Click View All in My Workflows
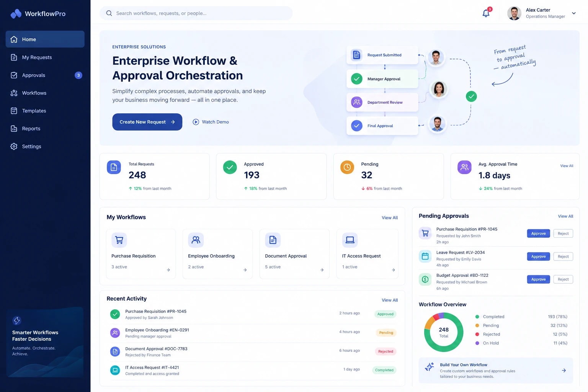This screenshot has height=392, width=588. 390,218
